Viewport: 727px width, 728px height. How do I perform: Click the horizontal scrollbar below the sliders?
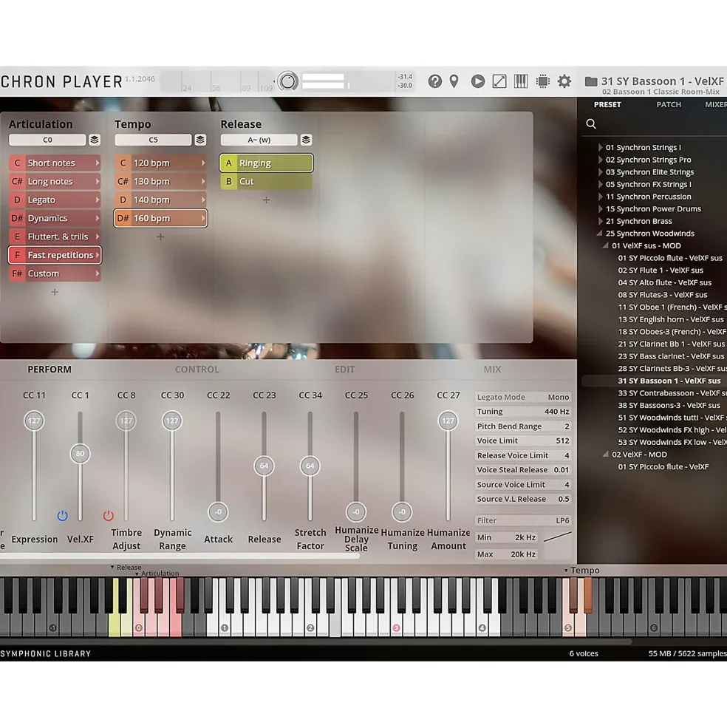[x=180, y=556]
